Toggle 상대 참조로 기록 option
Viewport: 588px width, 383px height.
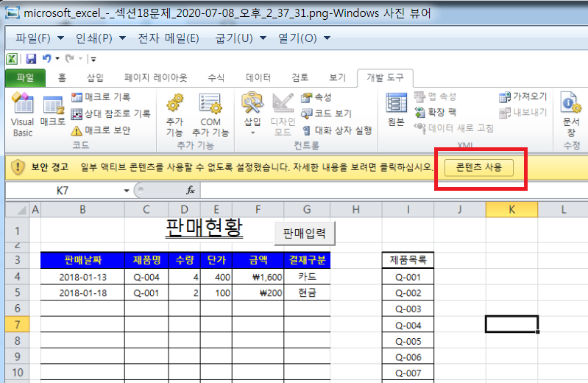click(110, 113)
